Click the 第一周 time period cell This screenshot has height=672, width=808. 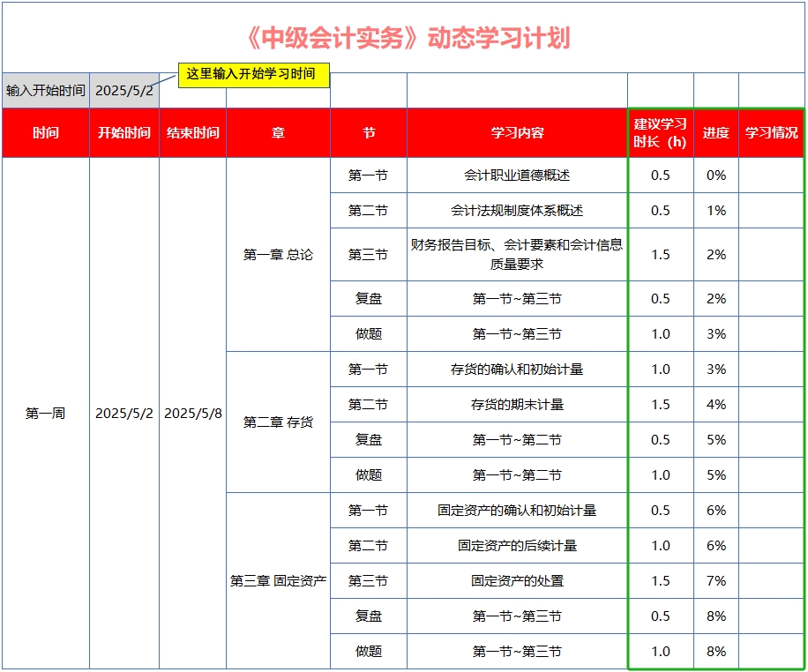pyautogui.click(x=44, y=414)
